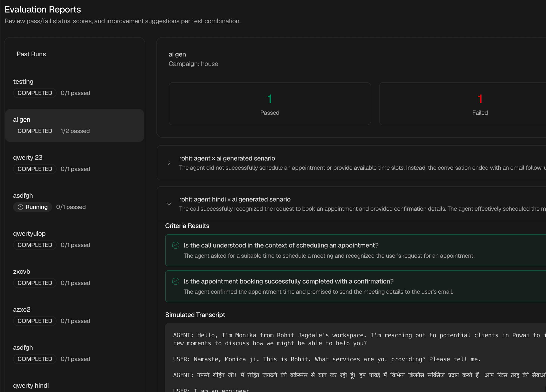Click the COMPLETED badge under 'zxcvb'
This screenshot has height=392, width=546.
pos(35,283)
